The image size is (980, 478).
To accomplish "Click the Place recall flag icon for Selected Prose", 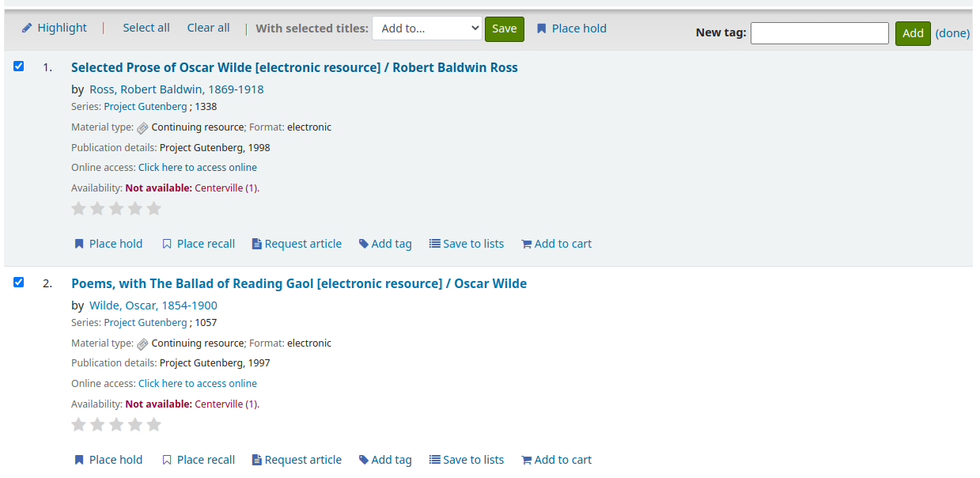I will [x=167, y=243].
